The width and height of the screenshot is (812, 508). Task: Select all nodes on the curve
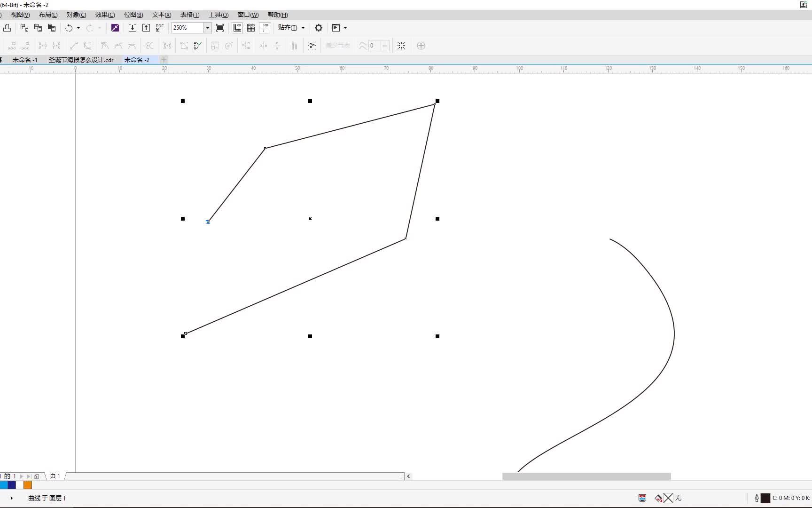[x=312, y=46]
